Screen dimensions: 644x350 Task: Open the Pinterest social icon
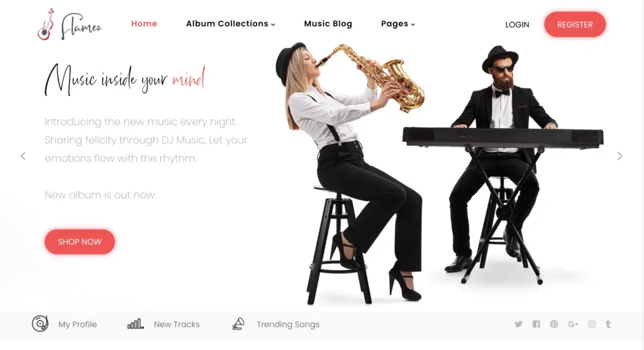554,324
